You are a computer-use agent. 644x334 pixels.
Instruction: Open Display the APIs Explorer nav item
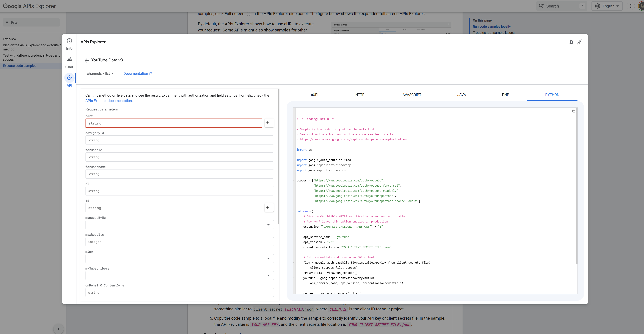[32, 47]
